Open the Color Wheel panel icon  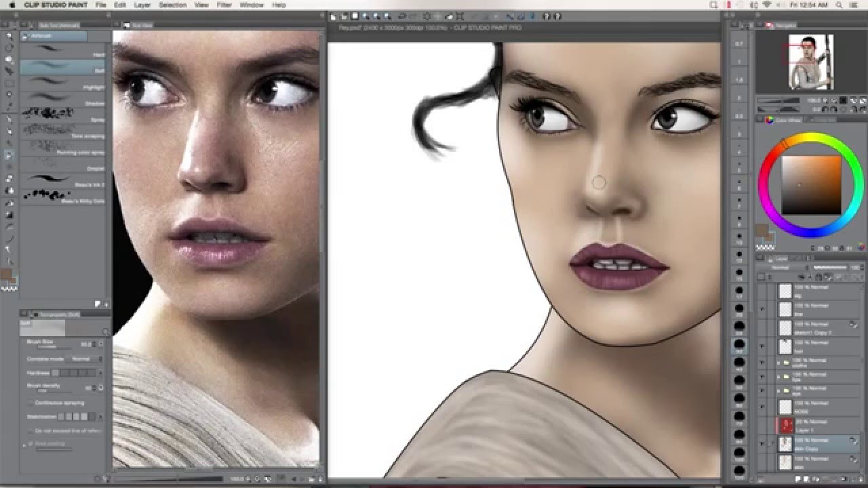(770, 119)
